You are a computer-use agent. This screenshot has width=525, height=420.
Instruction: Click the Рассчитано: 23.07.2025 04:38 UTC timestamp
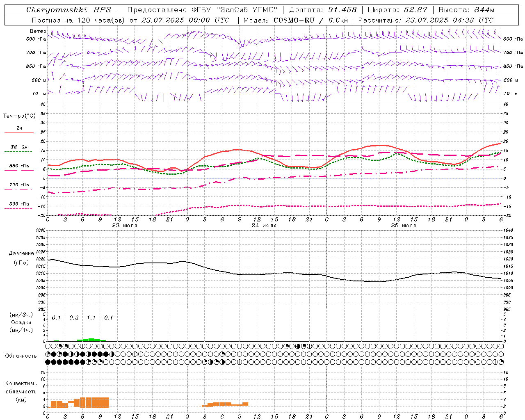tap(426, 20)
